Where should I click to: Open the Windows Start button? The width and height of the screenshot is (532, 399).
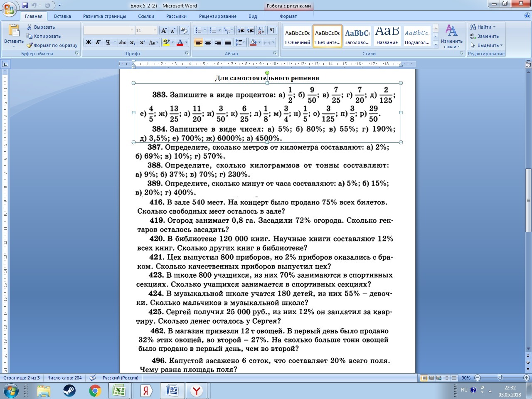(11, 391)
